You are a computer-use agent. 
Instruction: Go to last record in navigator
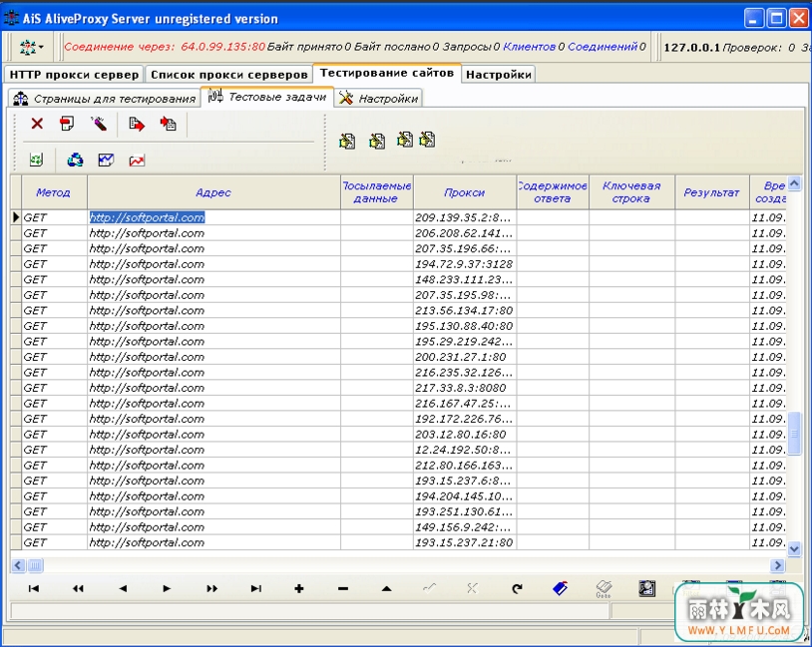(x=255, y=588)
